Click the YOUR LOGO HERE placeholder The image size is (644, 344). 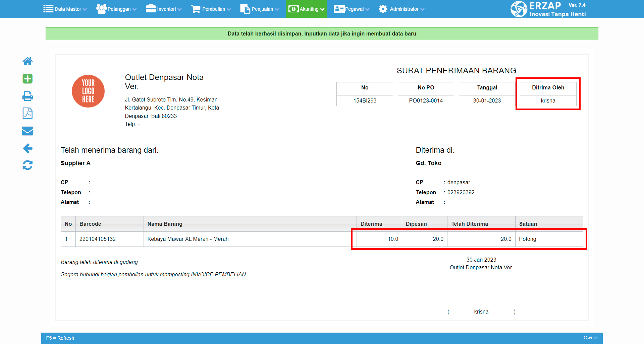pos(88,91)
